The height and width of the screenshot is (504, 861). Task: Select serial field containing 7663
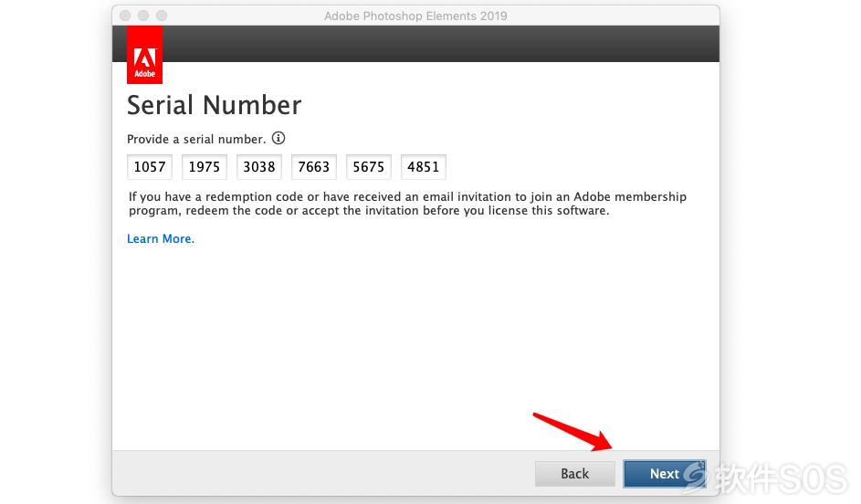point(313,167)
